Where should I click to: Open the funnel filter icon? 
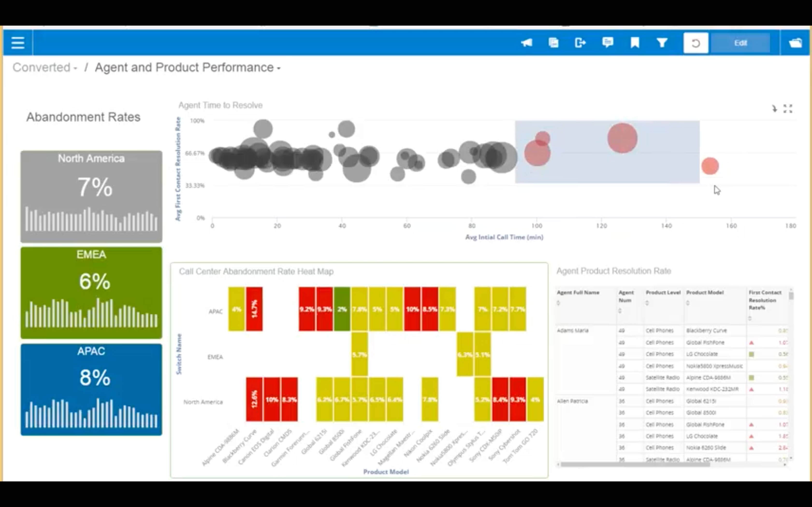662,43
